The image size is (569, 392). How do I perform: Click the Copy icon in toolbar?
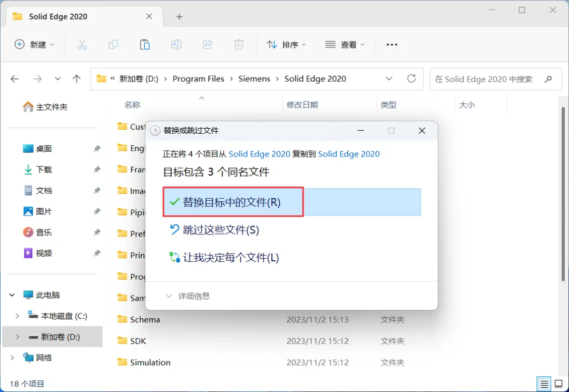pyautogui.click(x=113, y=45)
